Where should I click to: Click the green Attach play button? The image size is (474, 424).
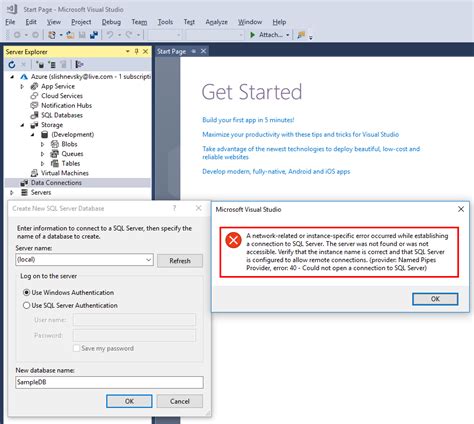tap(253, 35)
